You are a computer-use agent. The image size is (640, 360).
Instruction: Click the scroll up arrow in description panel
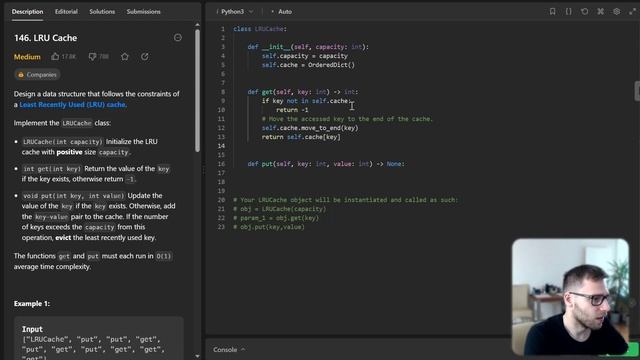[198, 24]
